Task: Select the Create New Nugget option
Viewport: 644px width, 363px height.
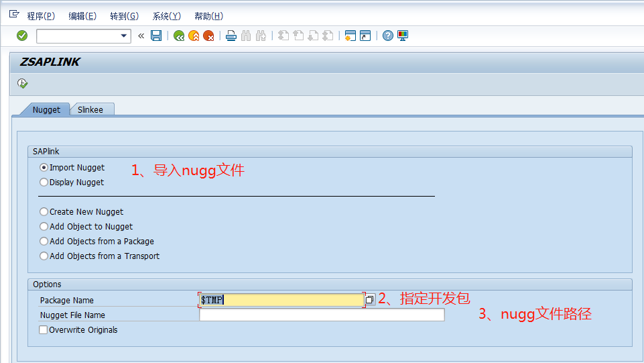Action: (x=44, y=212)
